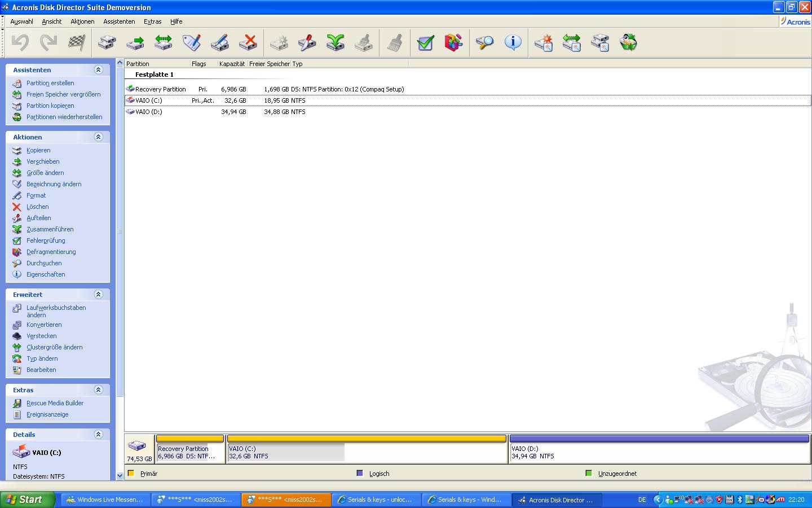Image resolution: width=812 pixels, height=508 pixels.
Task: Open the Ereignisanzeige link
Action: pos(47,414)
